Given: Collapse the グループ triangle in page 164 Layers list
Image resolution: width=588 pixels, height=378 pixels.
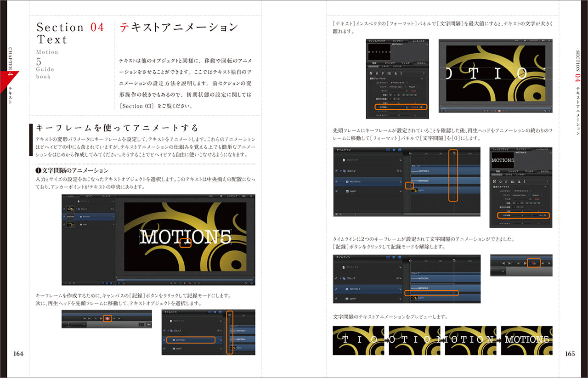Looking at the screenshot, I should click(76, 209).
